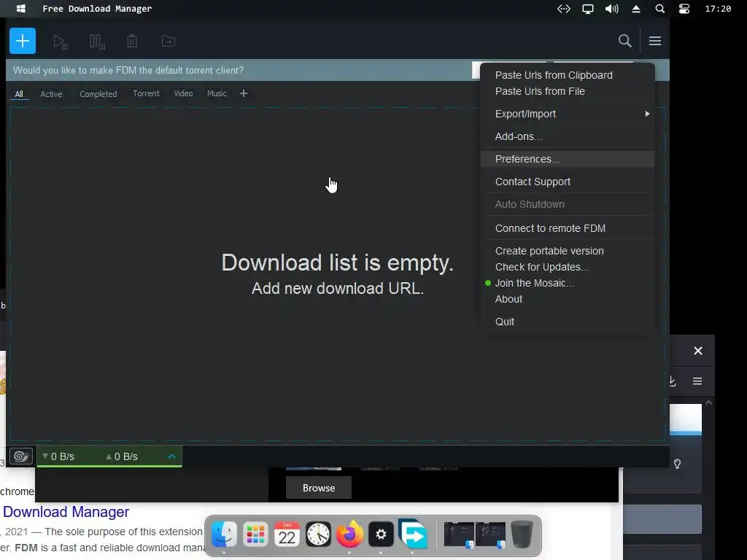Click the upload speed 0 B/s indicator
Viewport: 747px width, 560px height.
(x=122, y=456)
